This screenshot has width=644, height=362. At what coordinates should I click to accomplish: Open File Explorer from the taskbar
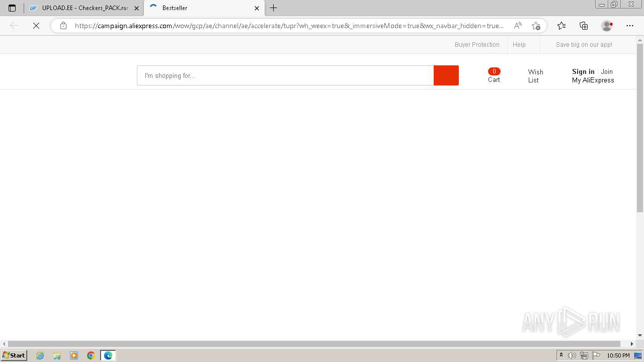57,355
